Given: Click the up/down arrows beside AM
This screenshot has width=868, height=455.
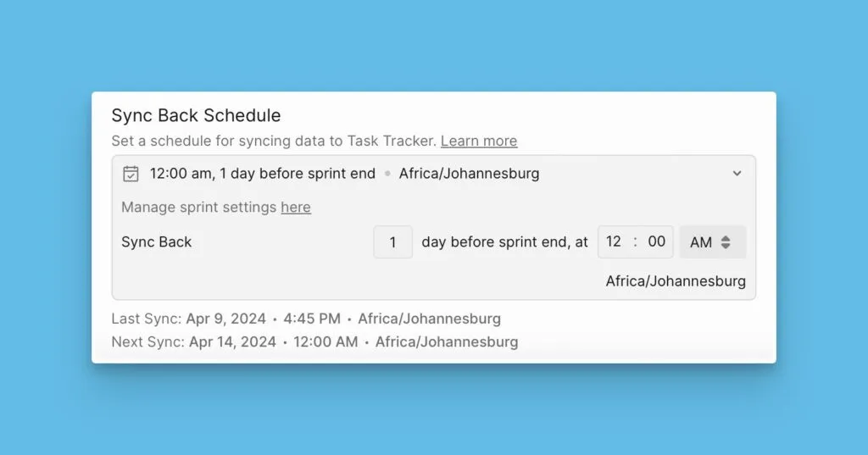Looking at the screenshot, I should click(x=726, y=242).
